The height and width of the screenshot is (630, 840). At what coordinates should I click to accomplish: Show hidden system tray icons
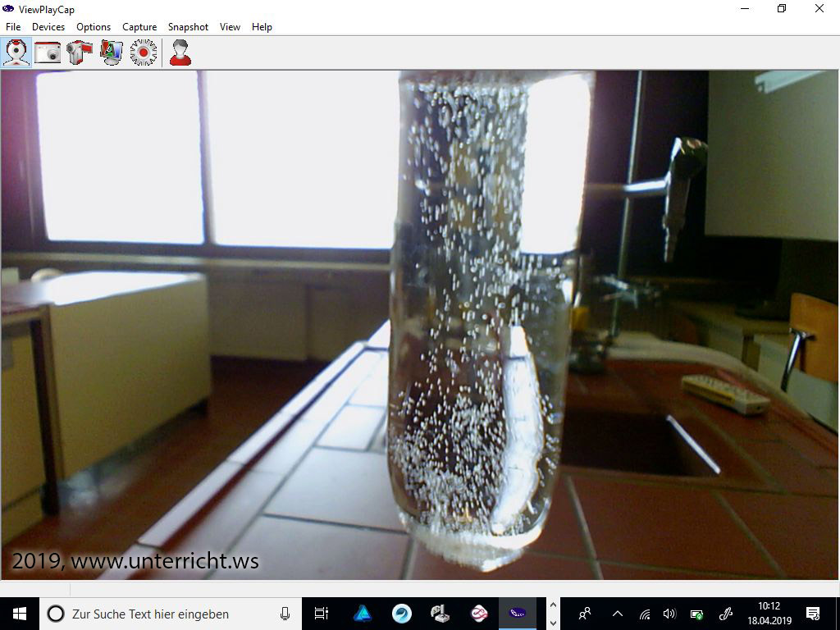617,614
